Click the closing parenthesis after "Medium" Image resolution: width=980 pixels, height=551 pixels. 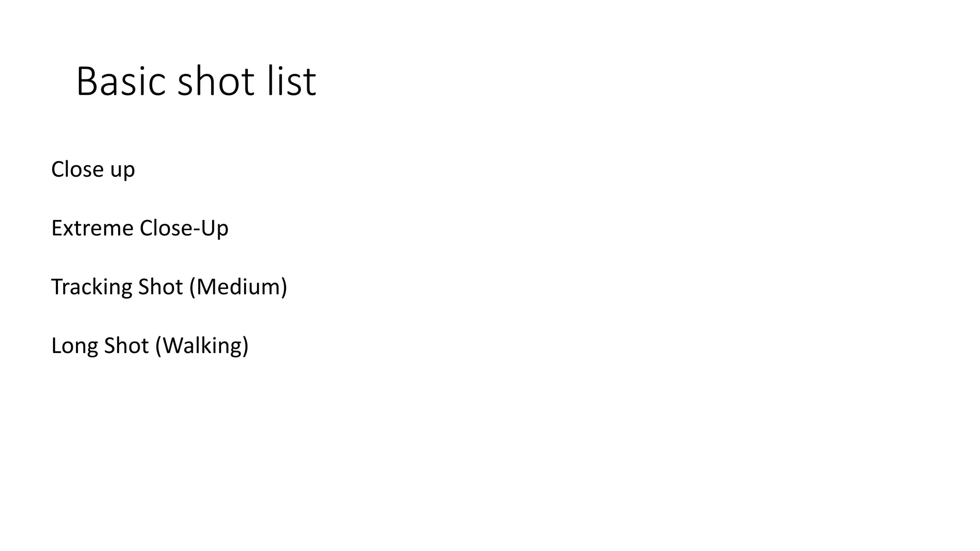point(284,287)
